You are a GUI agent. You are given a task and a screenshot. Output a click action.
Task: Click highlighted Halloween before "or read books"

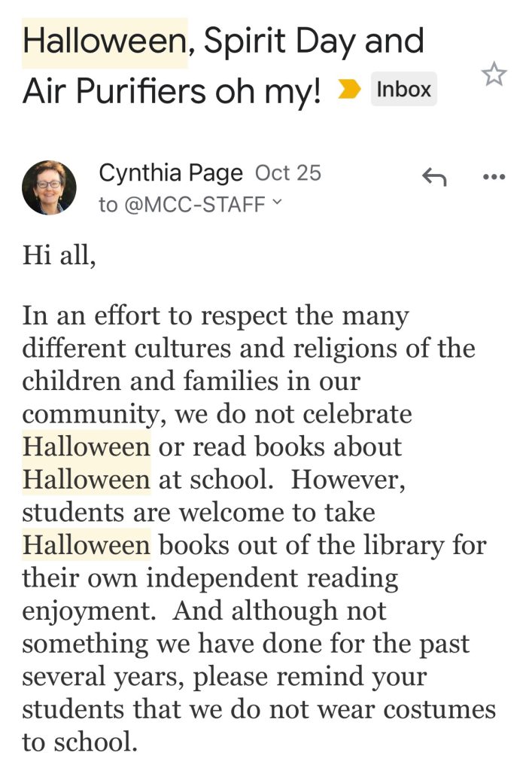click(86, 446)
